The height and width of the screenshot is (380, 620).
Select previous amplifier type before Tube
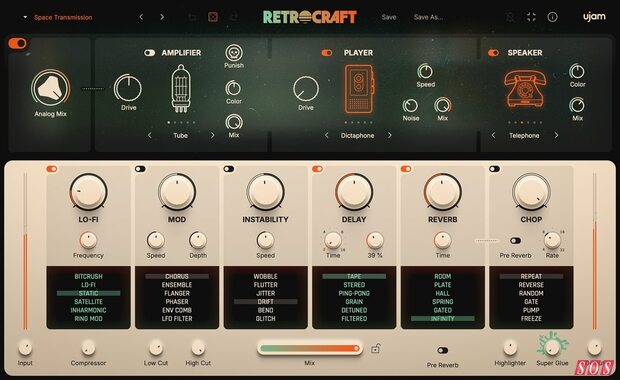pos(149,135)
